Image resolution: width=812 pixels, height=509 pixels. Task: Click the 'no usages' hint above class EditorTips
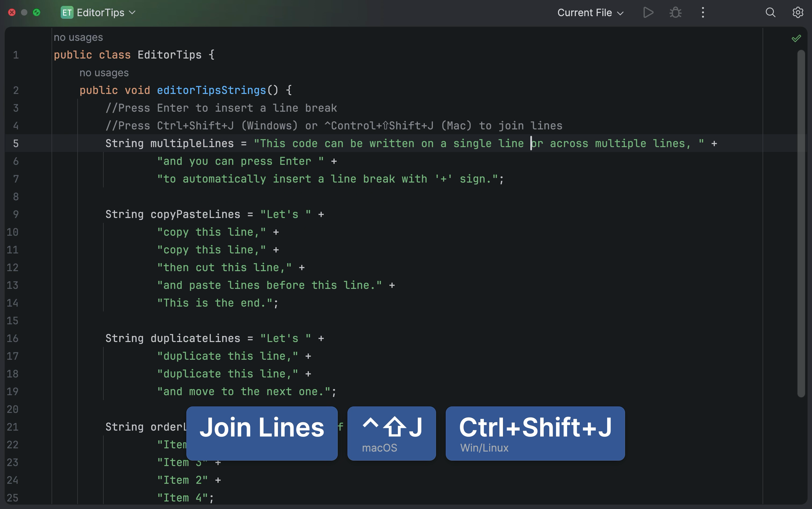coord(78,37)
